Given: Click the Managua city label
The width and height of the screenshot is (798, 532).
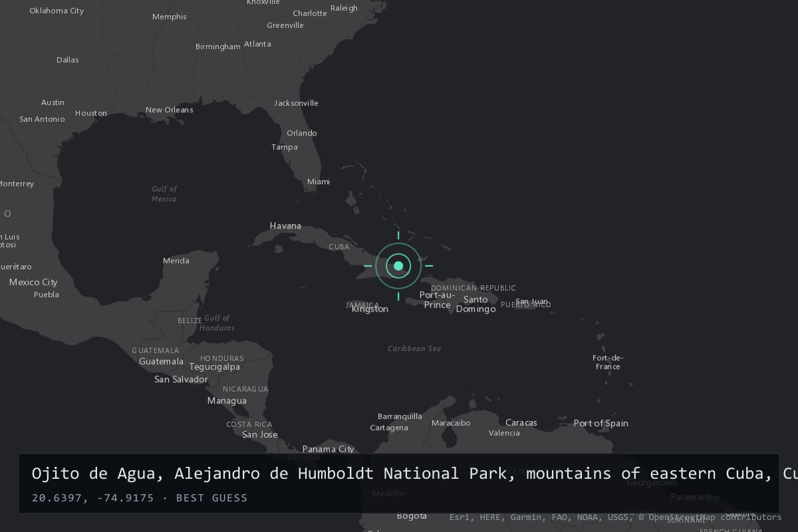Looking at the screenshot, I should click(x=227, y=401).
